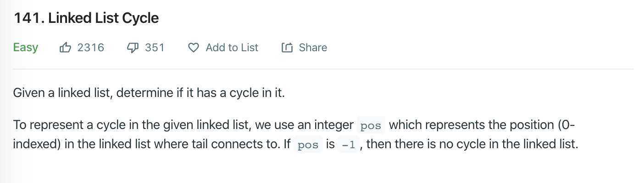Click the first pos code snippet

point(371,125)
